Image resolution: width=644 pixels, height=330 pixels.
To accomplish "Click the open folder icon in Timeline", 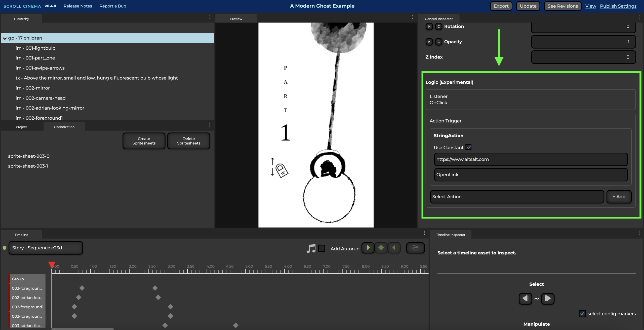I will tap(415, 248).
